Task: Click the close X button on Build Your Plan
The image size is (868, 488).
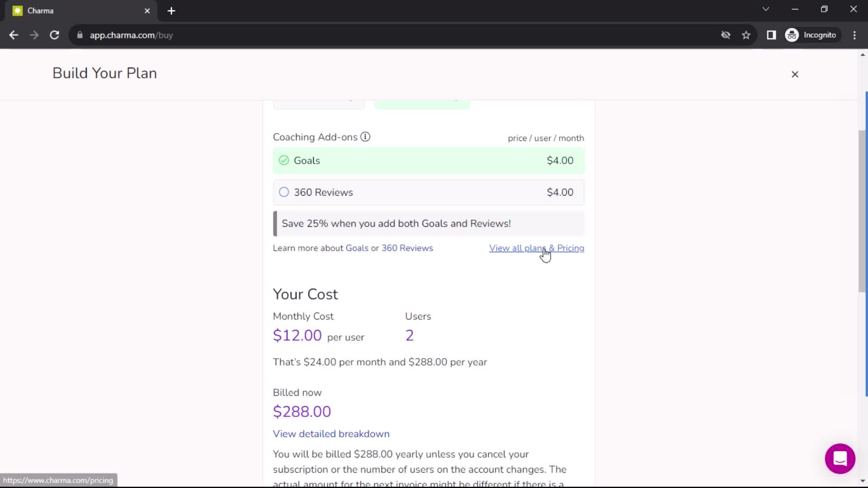Action: click(x=795, y=74)
